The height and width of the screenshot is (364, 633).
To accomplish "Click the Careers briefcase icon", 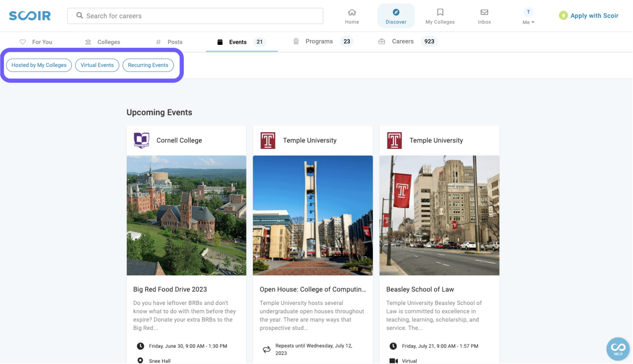I will (382, 42).
